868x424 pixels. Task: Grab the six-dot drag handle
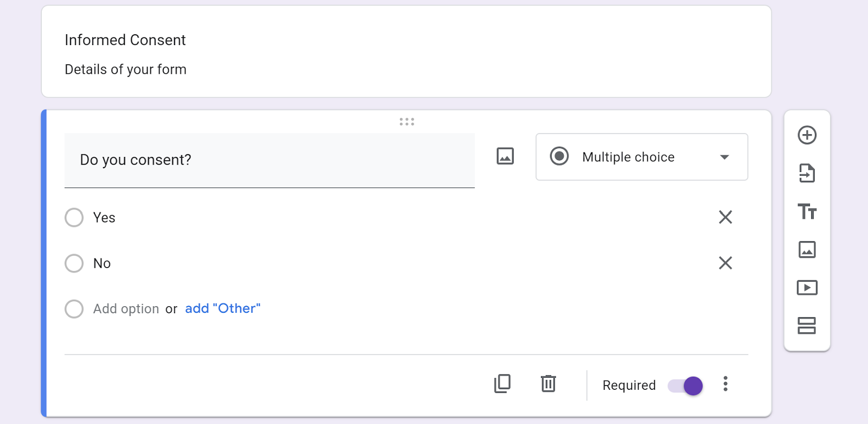(407, 122)
